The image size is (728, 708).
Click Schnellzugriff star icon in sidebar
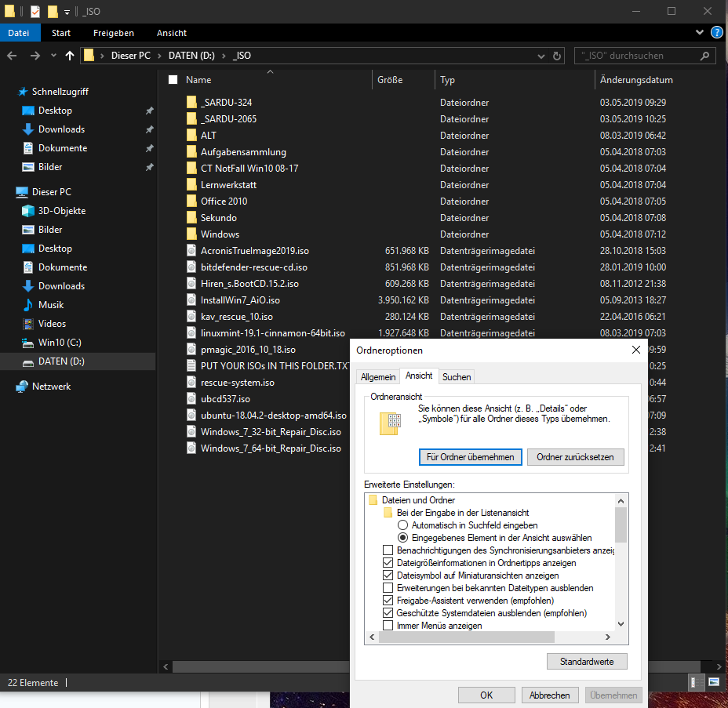pyautogui.click(x=22, y=92)
